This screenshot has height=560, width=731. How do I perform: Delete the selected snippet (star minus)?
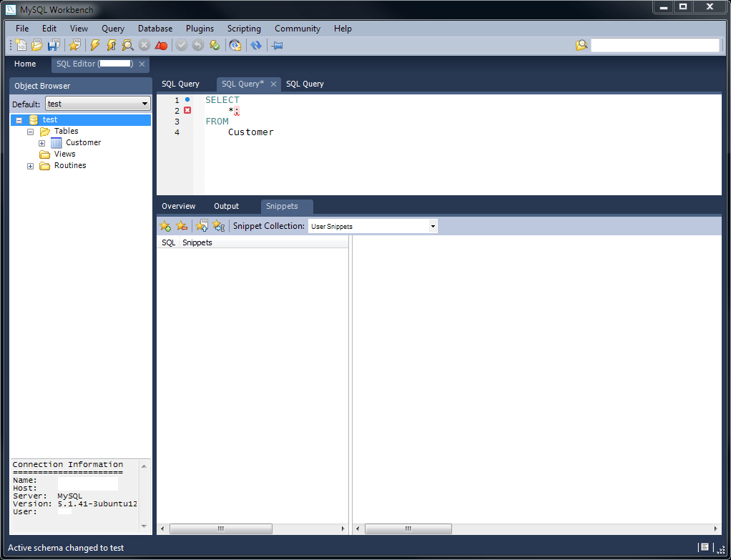tap(182, 226)
